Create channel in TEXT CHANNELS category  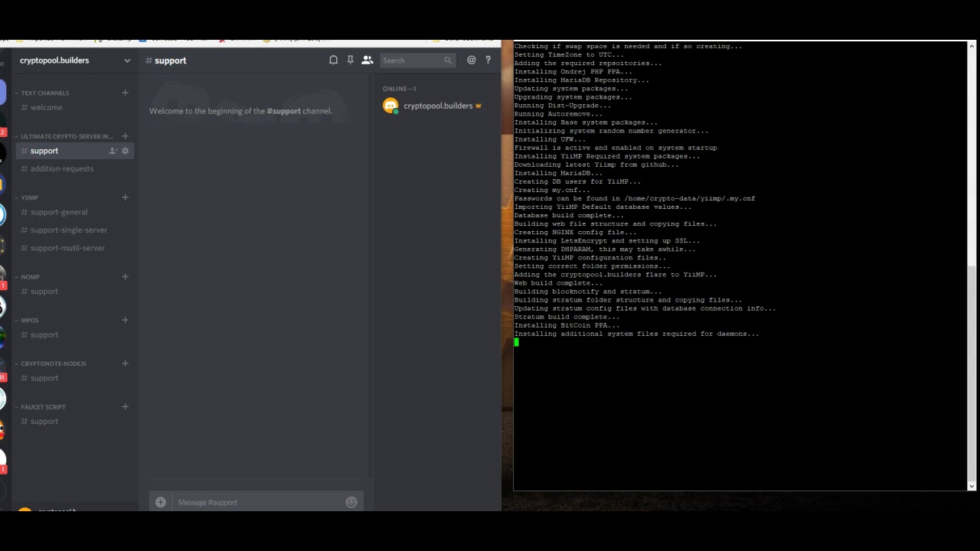pyautogui.click(x=125, y=93)
